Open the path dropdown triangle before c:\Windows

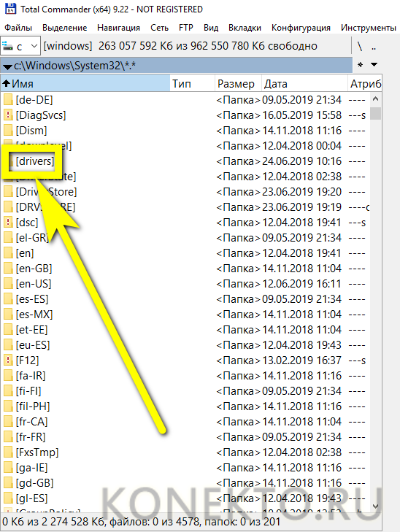click(x=7, y=66)
